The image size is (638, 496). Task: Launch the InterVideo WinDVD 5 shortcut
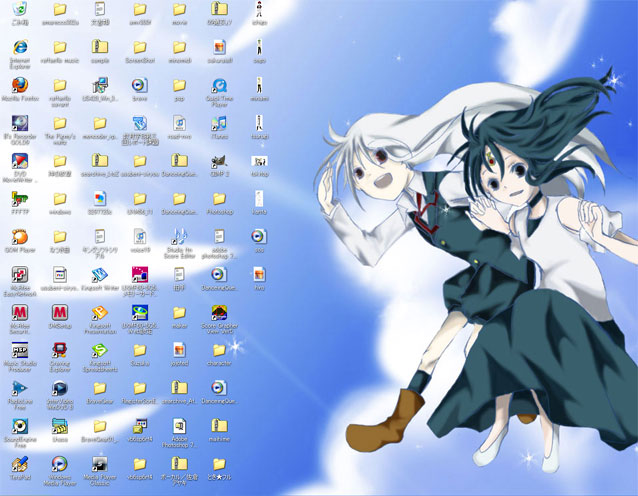(60, 388)
